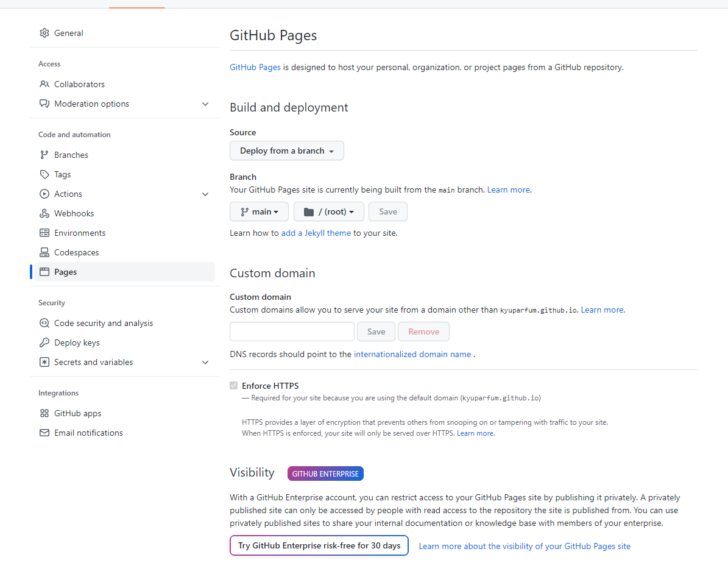Click the GitHub apps grid icon

(x=44, y=413)
